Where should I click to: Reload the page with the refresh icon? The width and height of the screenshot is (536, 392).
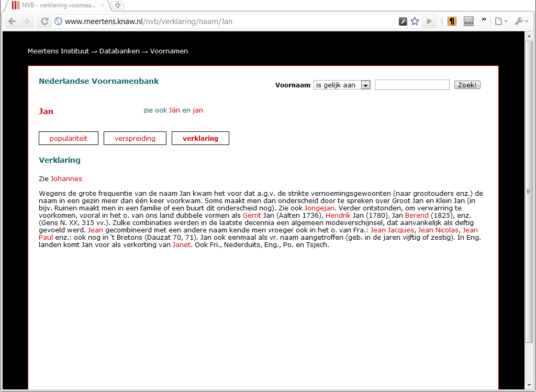(44, 21)
